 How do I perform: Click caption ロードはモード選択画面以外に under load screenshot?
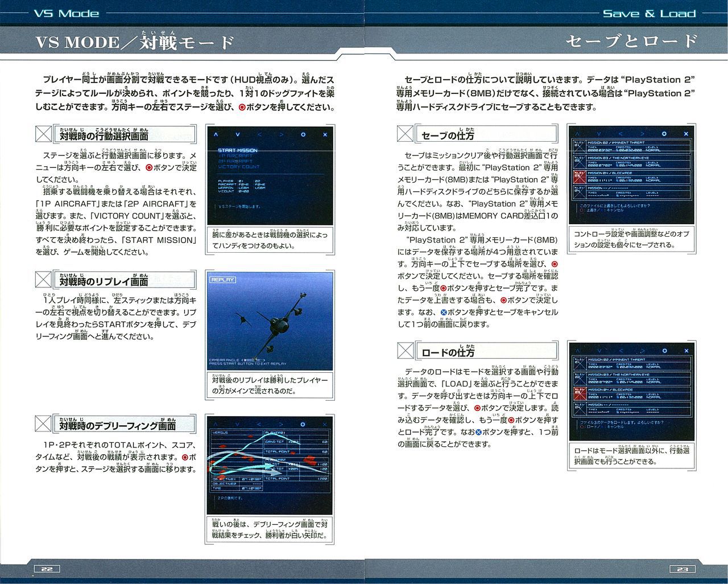click(x=631, y=455)
